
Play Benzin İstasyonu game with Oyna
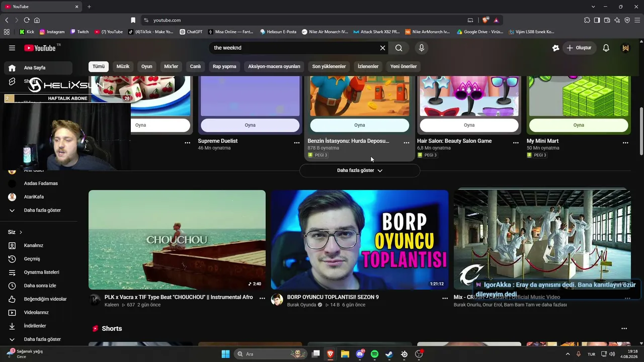point(359,125)
